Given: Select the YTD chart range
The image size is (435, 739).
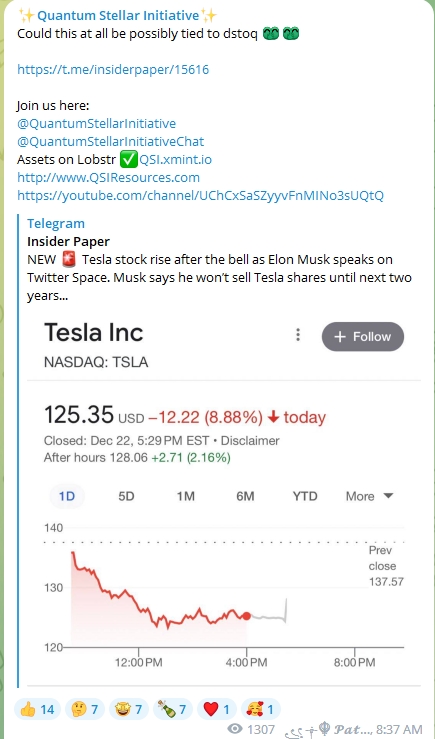Looking at the screenshot, I should pyautogui.click(x=305, y=496).
